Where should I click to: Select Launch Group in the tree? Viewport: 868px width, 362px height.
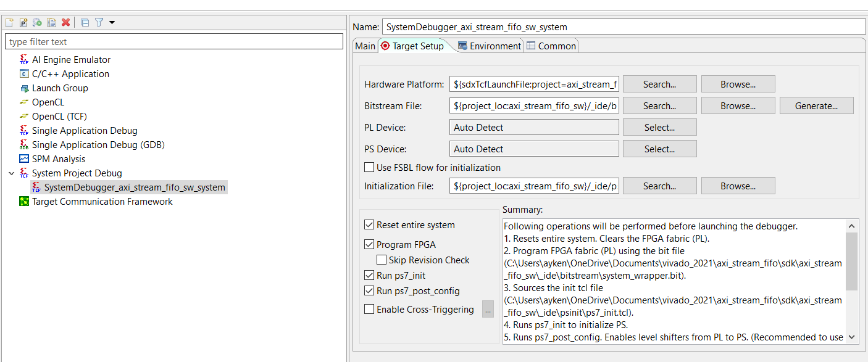pos(60,88)
